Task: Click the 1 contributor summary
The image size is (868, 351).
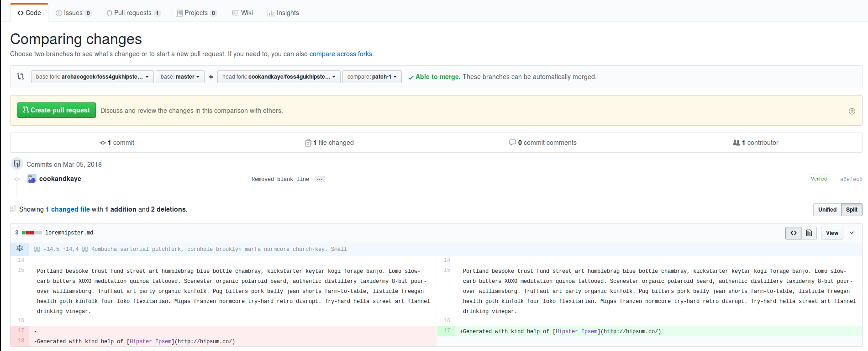Action: tap(756, 143)
